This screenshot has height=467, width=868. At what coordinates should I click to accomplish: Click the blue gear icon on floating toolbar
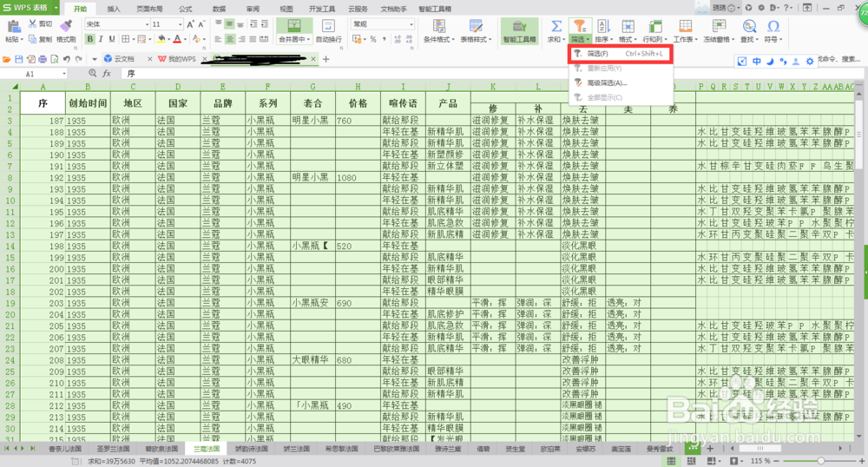809,62
